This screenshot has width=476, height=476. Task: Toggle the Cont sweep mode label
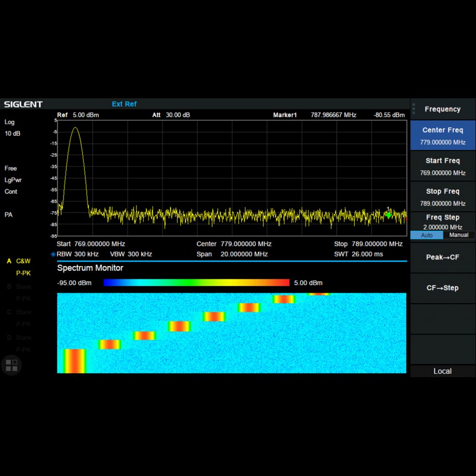click(11, 191)
